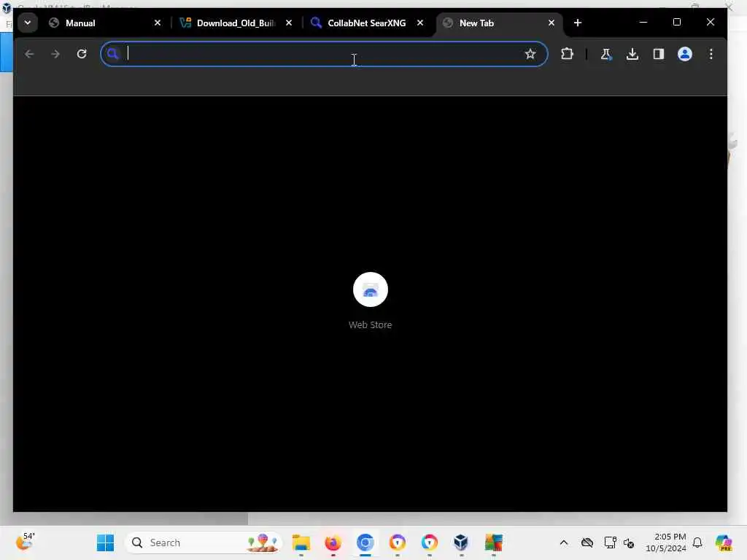Viewport: 747px width, 560px height.
Task: Maximize the browser window
Action: point(677,23)
